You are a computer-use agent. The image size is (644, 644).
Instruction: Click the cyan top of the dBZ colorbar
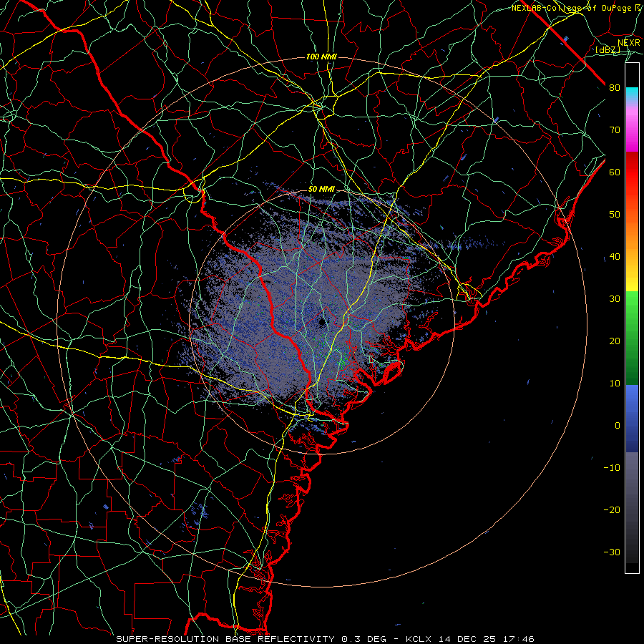click(x=632, y=91)
